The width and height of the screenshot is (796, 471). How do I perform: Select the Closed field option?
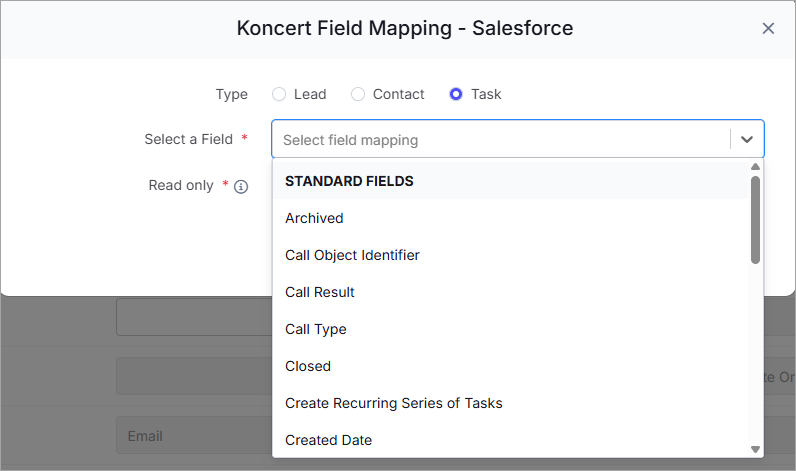click(x=511, y=366)
